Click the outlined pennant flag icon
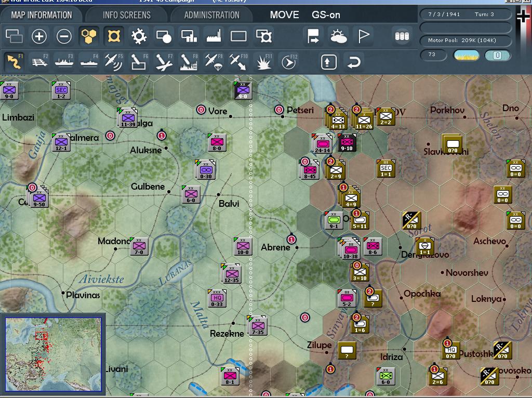Screen dimensions: 532x398 pyautogui.click(x=363, y=36)
